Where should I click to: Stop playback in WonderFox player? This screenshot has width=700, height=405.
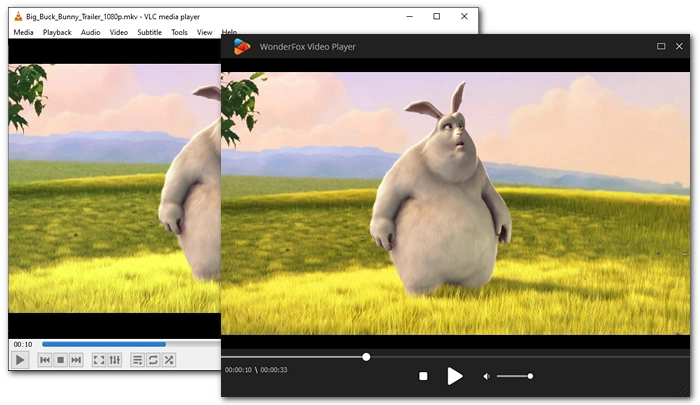click(x=423, y=376)
